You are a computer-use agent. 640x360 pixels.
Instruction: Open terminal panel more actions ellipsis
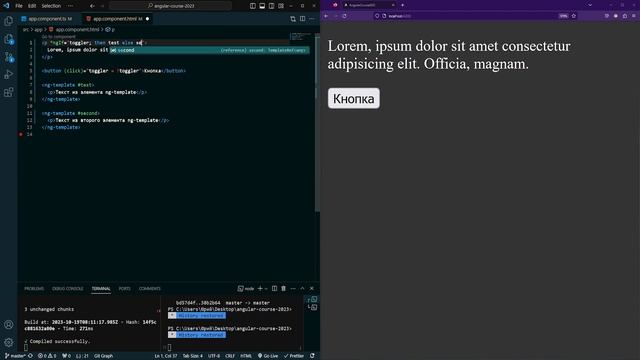click(x=293, y=289)
